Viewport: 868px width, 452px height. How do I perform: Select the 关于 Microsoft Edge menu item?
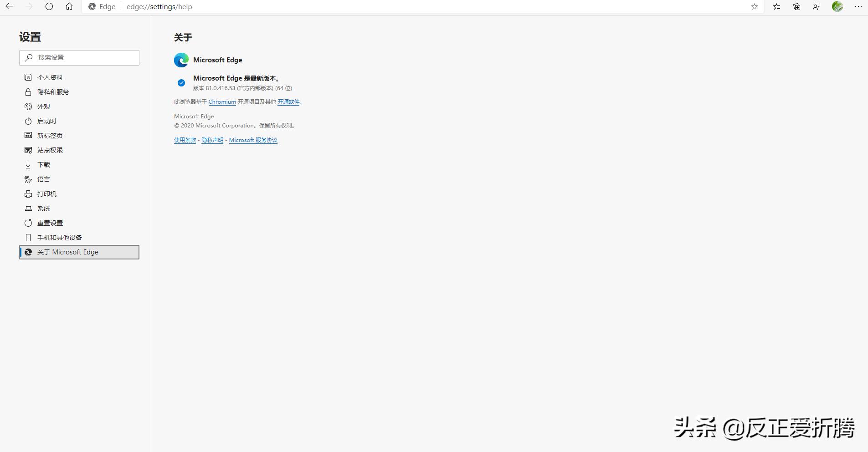79,252
